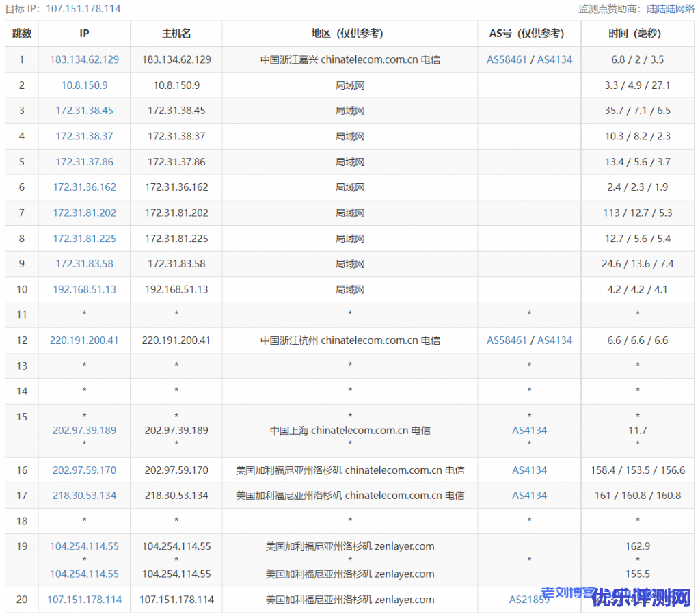
Task: Click the final hop IP link 107.151.178.114
Action: tap(84, 600)
